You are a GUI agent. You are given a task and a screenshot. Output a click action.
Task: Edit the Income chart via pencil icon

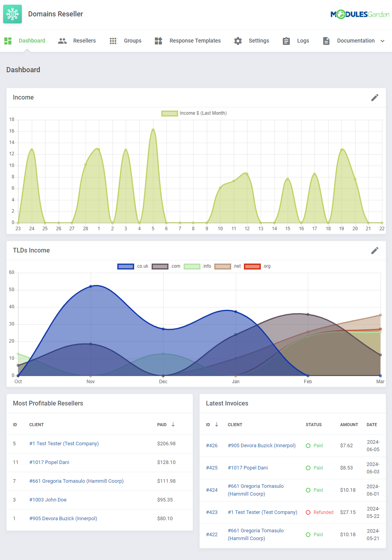(x=375, y=98)
